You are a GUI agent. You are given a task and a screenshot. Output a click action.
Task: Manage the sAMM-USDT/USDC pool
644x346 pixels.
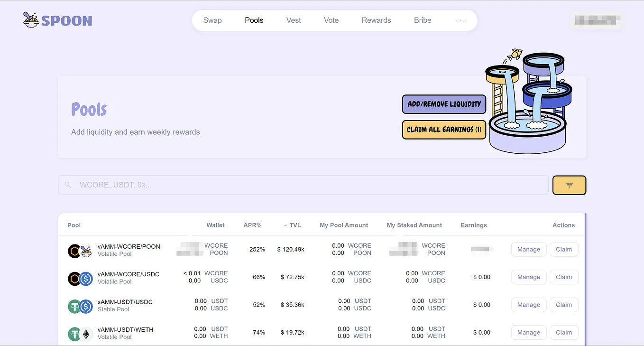click(x=529, y=305)
